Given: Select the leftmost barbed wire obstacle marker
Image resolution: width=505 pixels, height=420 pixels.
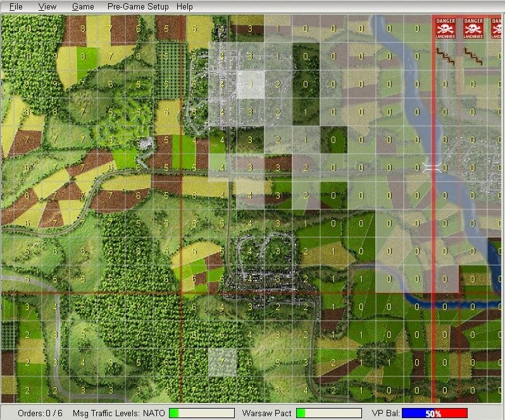Looking at the screenshot, I should click(446, 56).
